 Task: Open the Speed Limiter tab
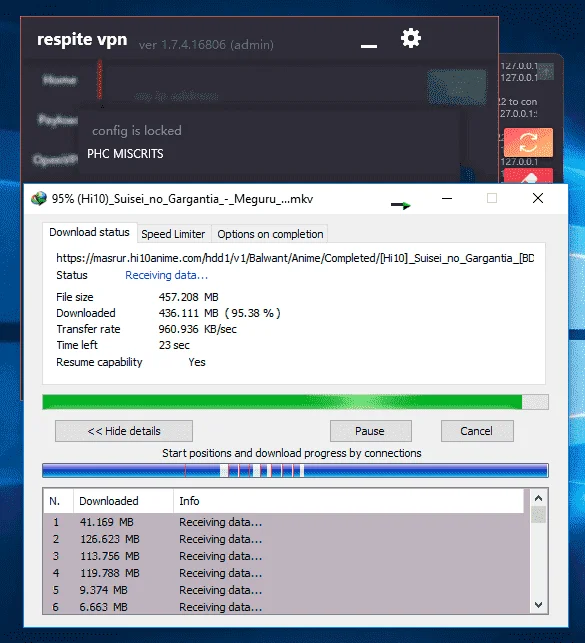[x=173, y=234]
